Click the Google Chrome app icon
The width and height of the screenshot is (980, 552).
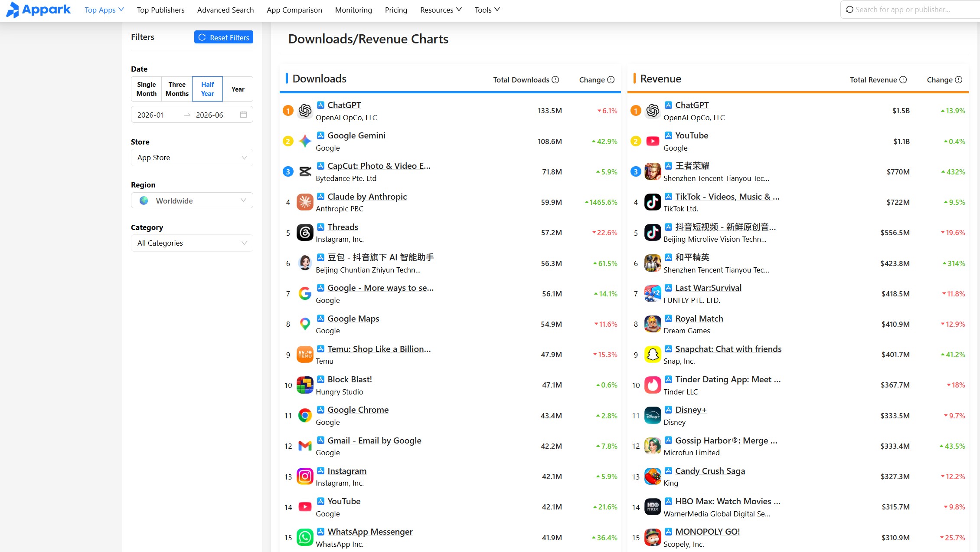[x=305, y=415]
